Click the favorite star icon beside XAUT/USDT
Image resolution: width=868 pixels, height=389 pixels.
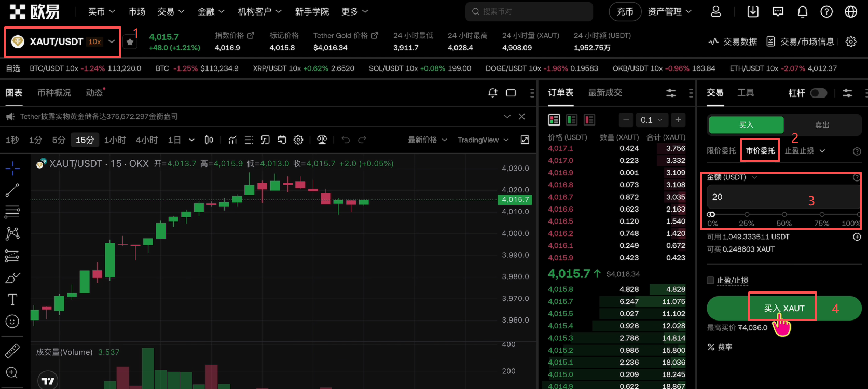(130, 42)
